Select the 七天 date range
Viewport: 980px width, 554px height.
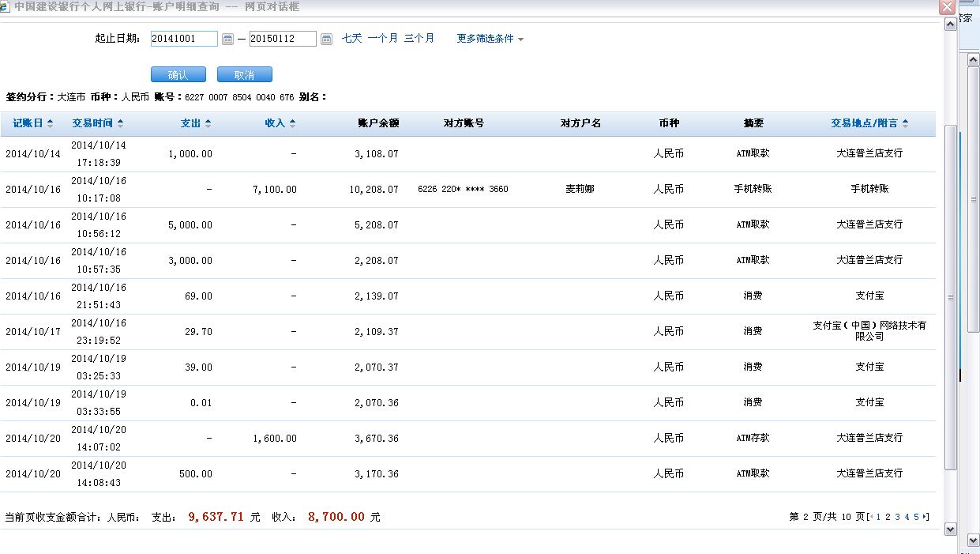351,38
